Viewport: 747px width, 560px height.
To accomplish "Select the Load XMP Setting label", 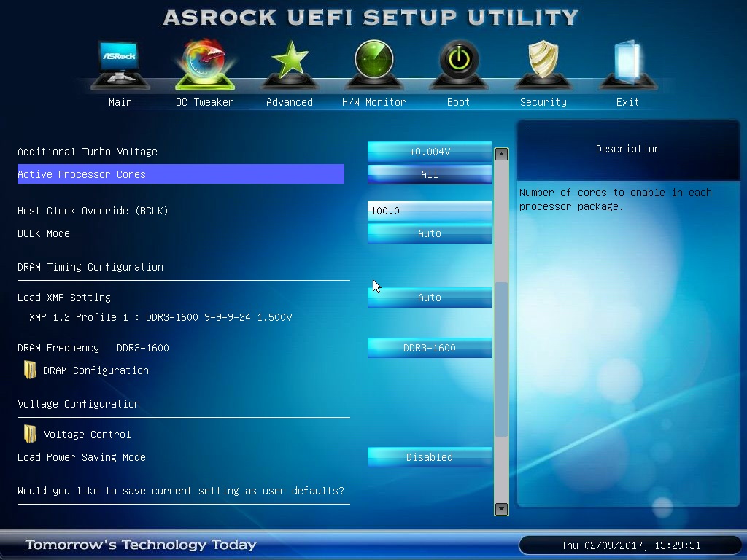I will 64,297.
